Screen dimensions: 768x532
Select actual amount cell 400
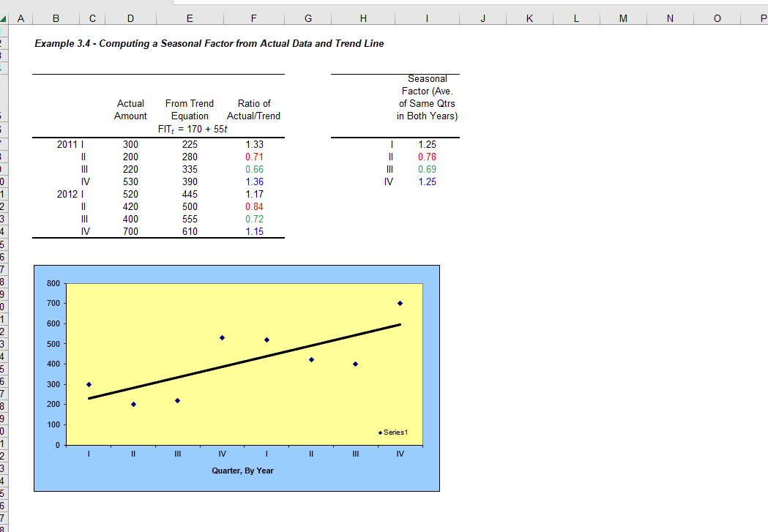coord(130,220)
